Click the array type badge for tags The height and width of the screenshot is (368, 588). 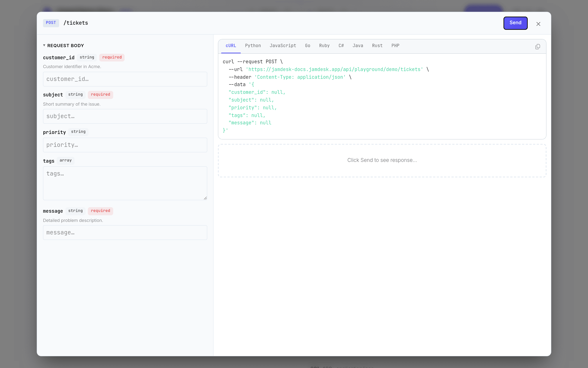click(x=66, y=160)
